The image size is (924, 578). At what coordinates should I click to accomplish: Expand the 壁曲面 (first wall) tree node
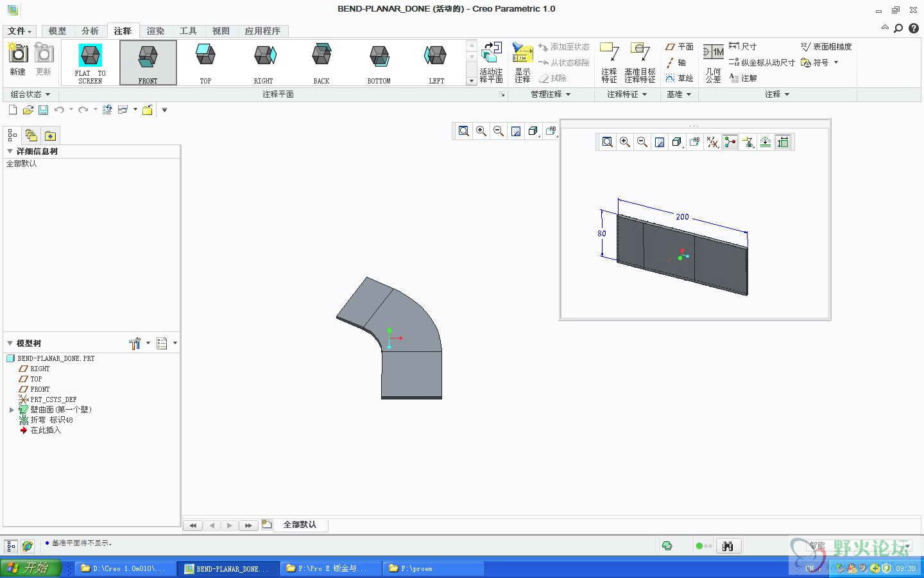(12, 410)
